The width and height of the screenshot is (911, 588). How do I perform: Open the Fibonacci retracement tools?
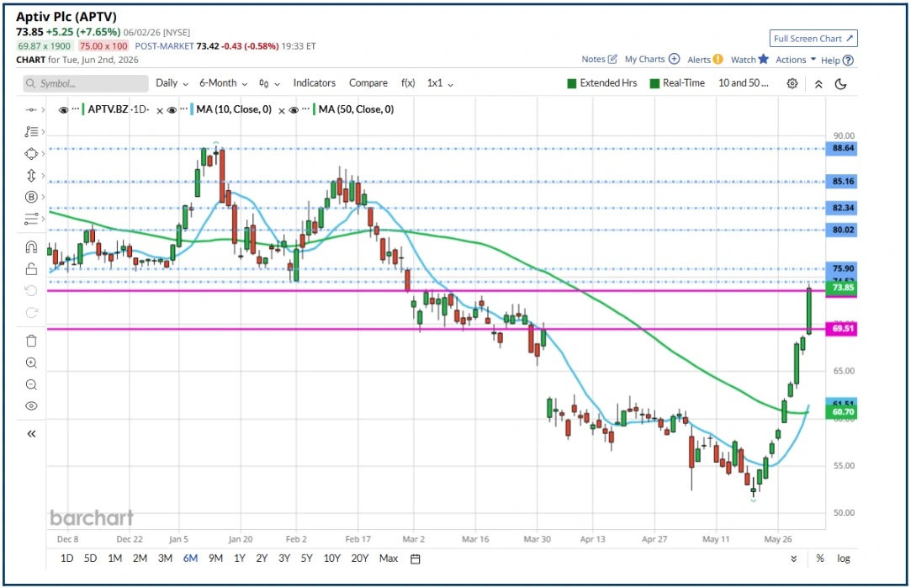(x=31, y=132)
